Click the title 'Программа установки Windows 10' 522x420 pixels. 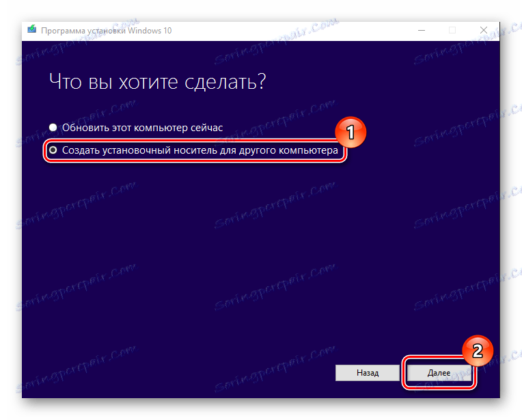106,31
